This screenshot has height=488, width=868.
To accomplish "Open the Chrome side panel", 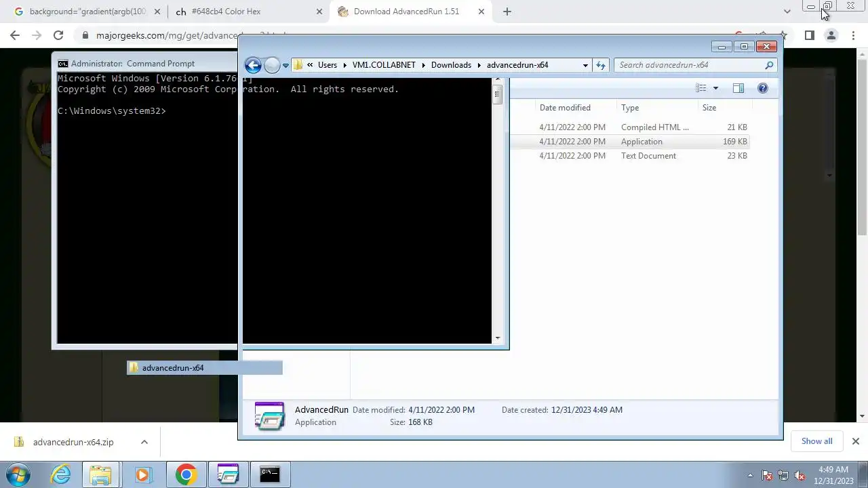I will 809,35.
